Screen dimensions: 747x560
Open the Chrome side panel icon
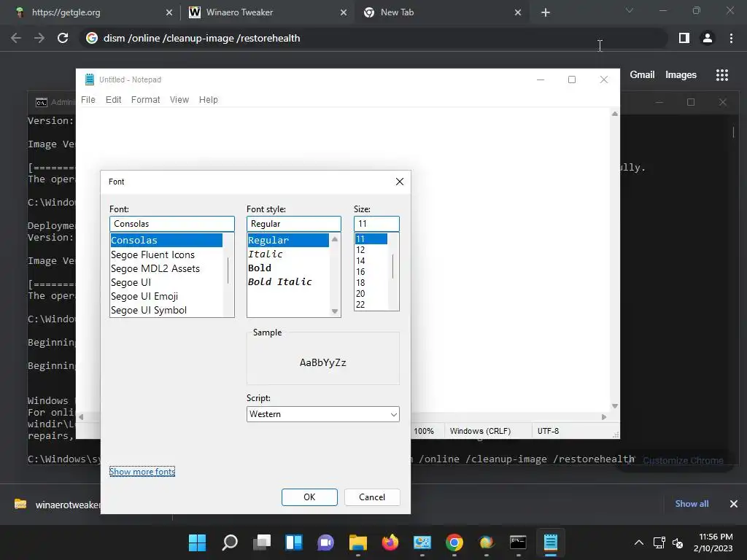[x=684, y=38]
